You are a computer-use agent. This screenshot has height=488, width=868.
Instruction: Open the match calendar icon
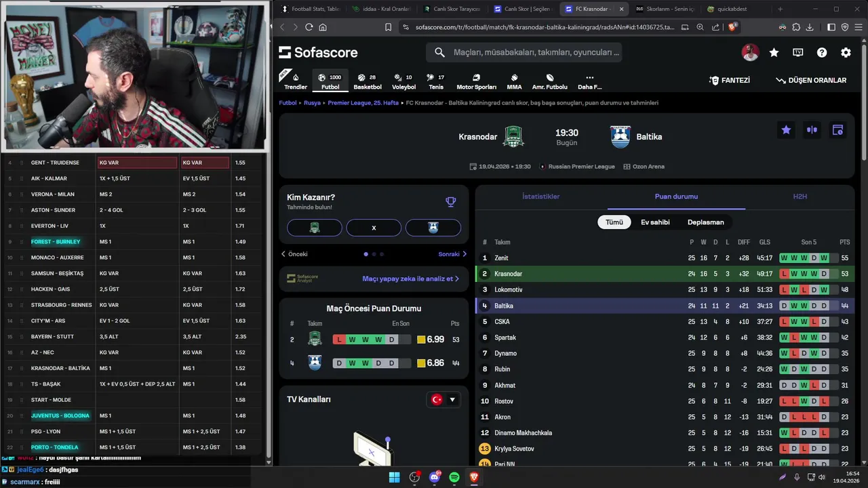[837, 130]
